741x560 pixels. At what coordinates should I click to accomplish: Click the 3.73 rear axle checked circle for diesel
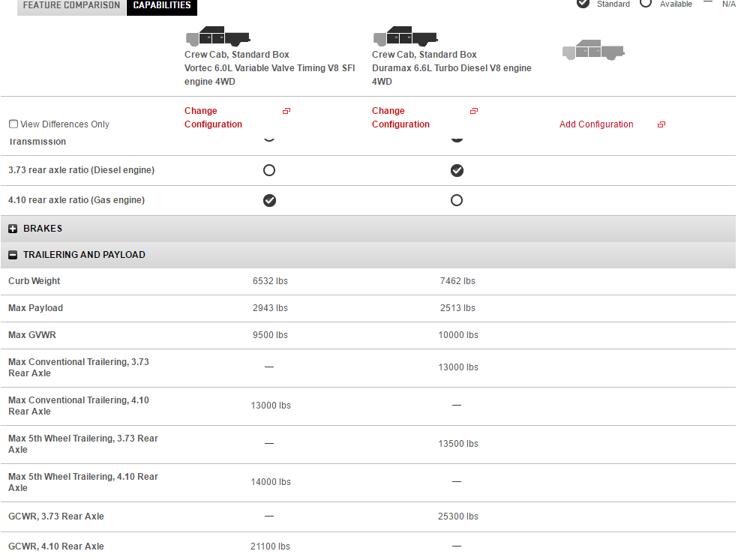(x=457, y=170)
